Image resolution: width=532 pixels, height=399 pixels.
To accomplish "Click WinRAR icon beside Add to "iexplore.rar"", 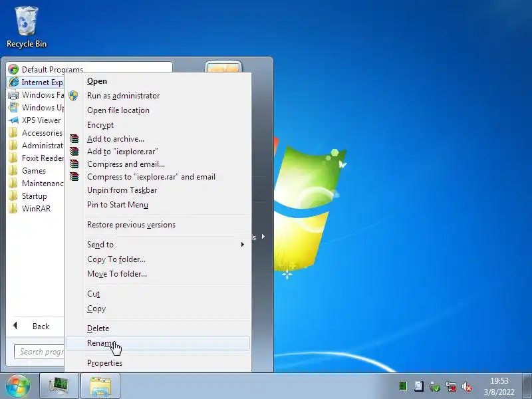I will (74, 151).
